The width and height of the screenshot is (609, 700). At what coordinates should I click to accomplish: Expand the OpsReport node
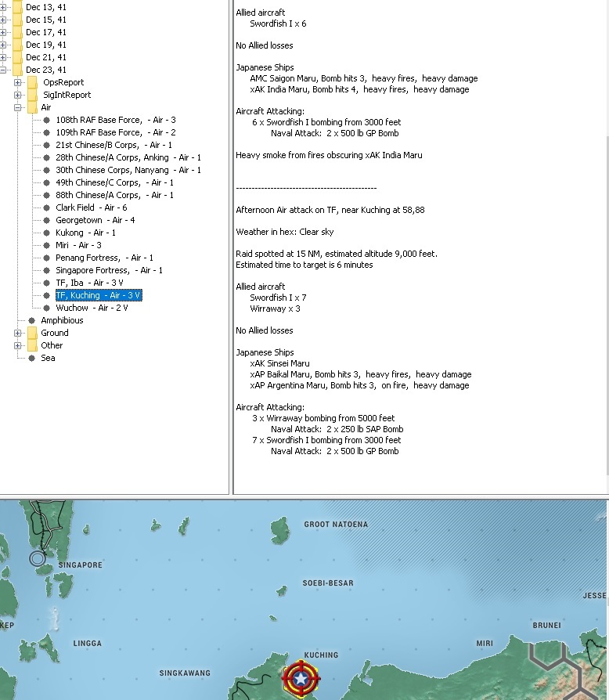(x=17, y=82)
